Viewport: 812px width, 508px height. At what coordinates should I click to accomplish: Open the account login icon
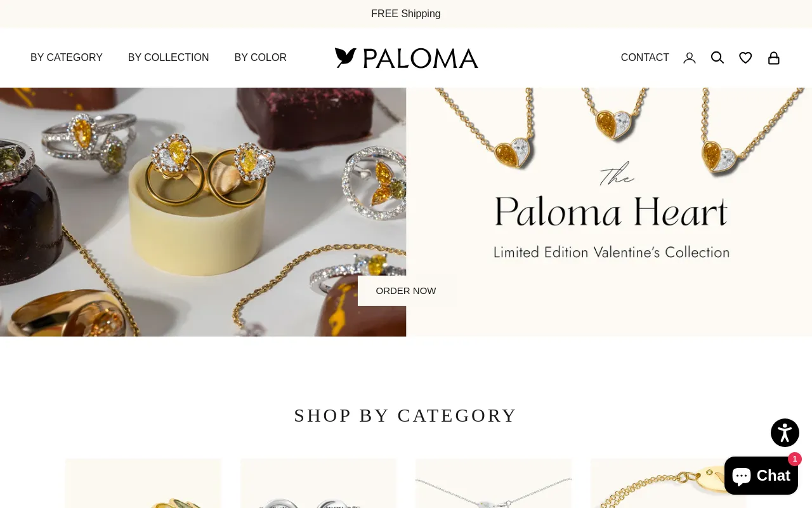690,58
